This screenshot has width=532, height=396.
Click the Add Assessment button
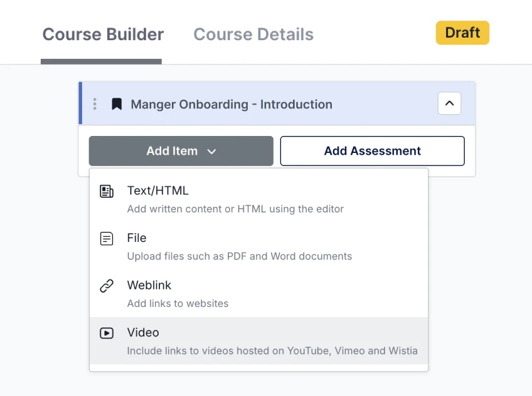[372, 151]
